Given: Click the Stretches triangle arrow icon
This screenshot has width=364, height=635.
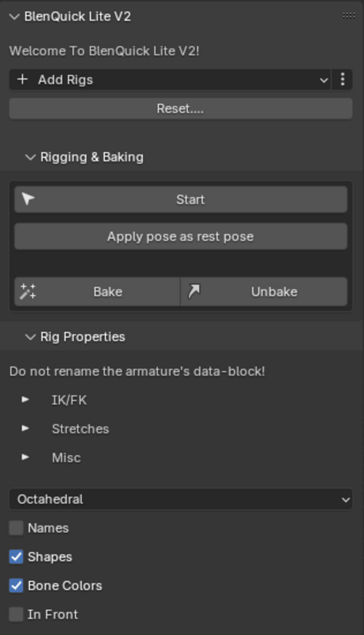Looking at the screenshot, I should (25, 429).
